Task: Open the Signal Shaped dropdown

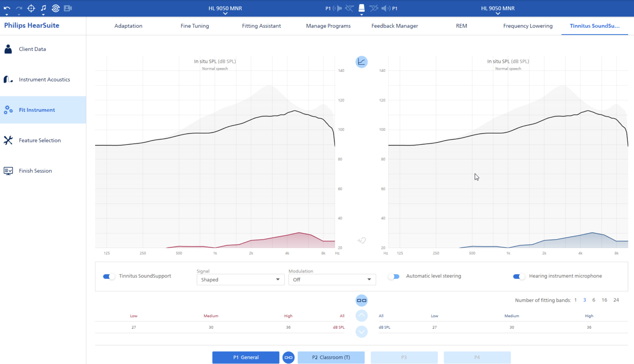Action: 240,279
